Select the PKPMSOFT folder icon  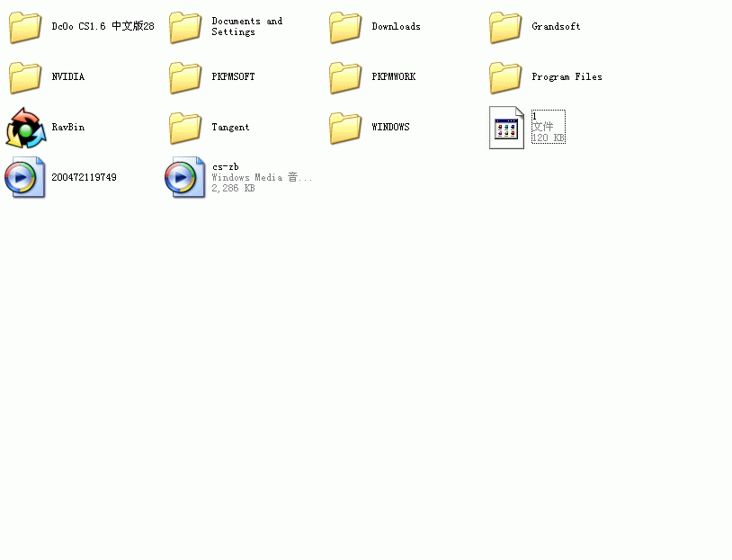pyautogui.click(x=185, y=78)
